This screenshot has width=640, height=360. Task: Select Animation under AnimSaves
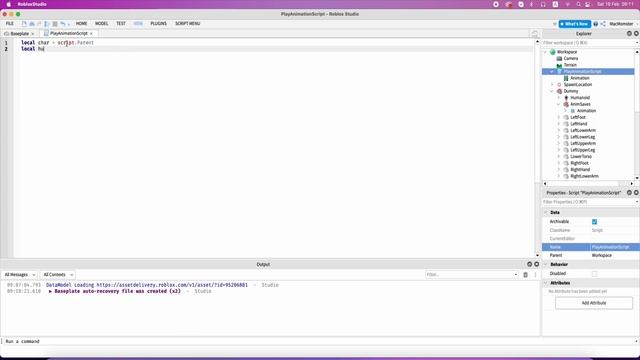[x=586, y=111]
